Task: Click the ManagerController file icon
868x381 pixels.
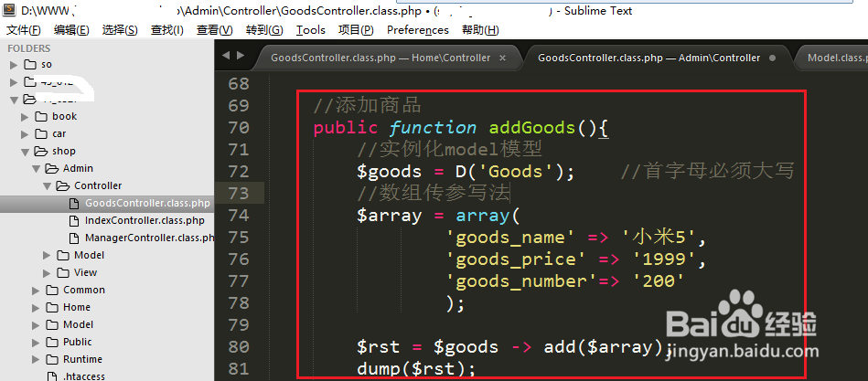Action: click(x=73, y=238)
